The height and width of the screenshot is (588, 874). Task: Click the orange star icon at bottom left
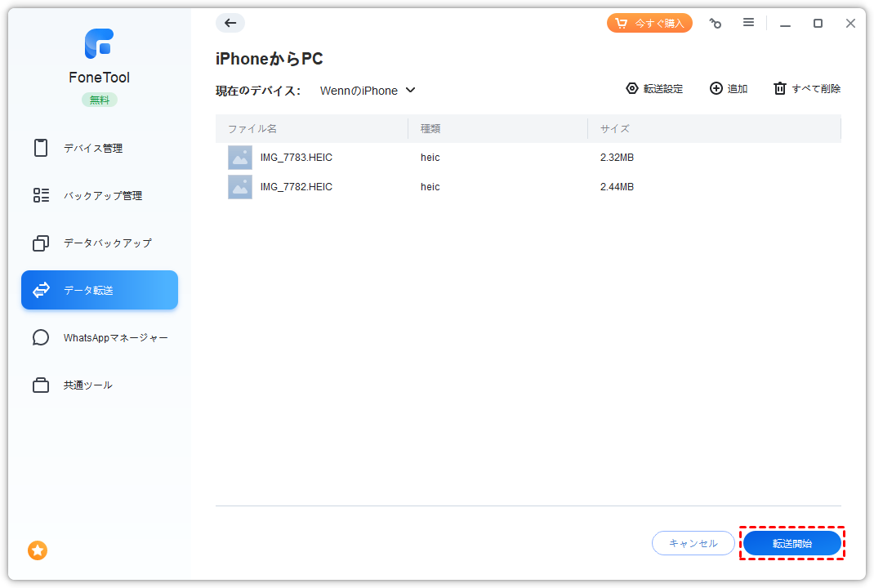[37, 551]
